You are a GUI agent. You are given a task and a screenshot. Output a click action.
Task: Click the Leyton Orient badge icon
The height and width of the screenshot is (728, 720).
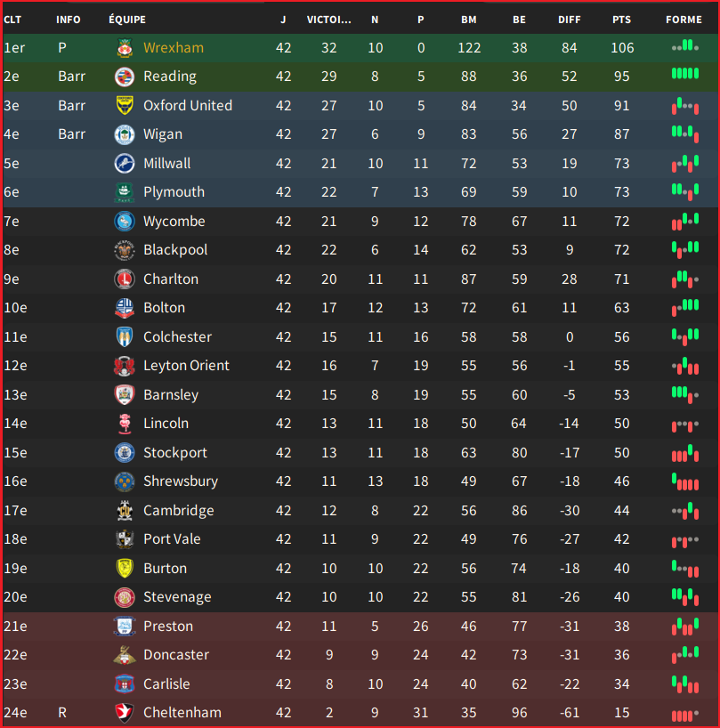[x=125, y=366]
